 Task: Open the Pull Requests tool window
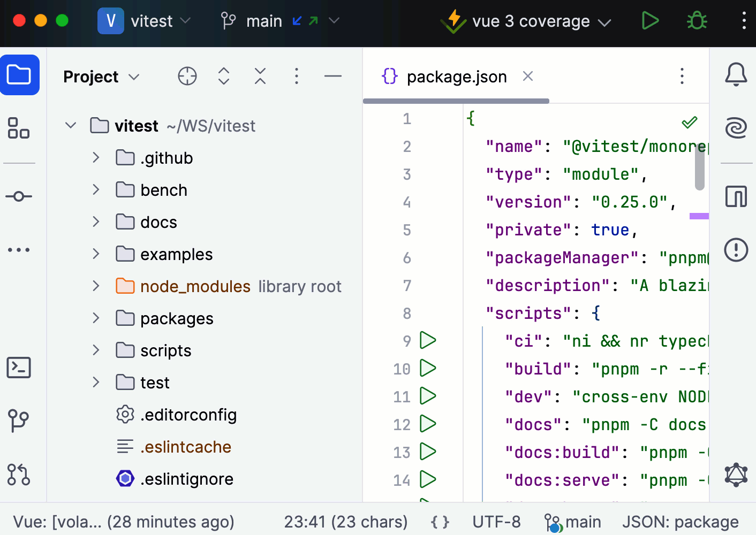[19, 475]
